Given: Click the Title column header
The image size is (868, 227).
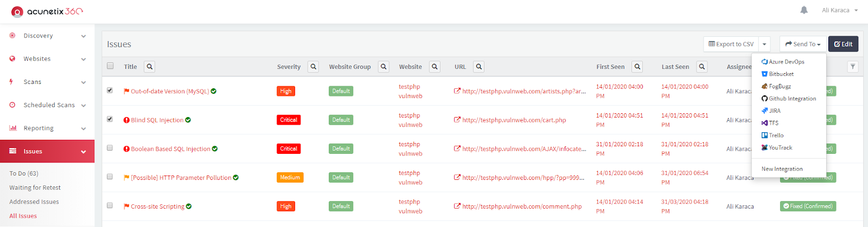Looking at the screenshot, I should [130, 67].
